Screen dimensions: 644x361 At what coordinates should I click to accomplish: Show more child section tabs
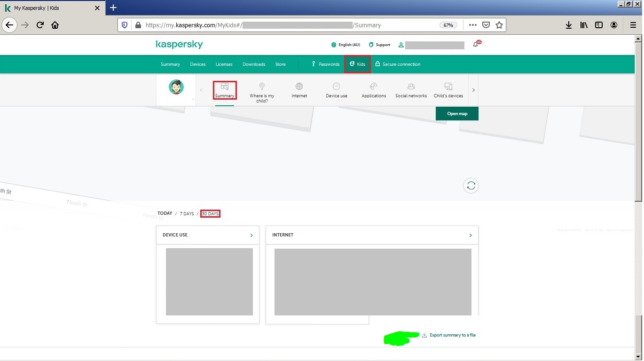coord(473,90)
